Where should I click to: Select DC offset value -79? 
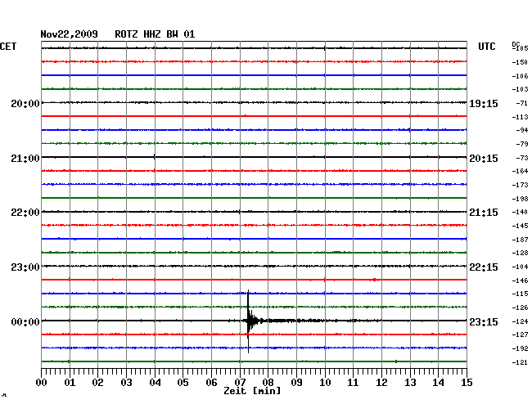point(522,144)
